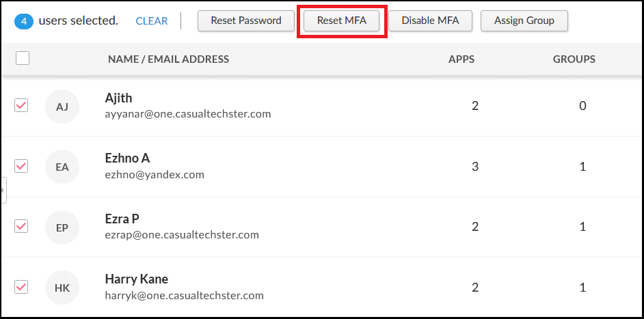Expand the collapsed side panel handle
The image size is (644, 319).
3,190
